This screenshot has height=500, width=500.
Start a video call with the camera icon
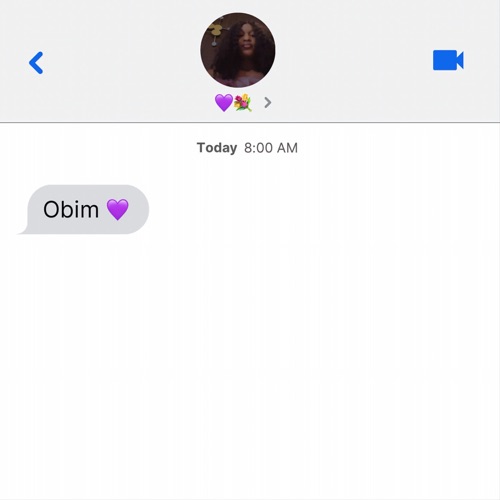click(x=448, y=60)
